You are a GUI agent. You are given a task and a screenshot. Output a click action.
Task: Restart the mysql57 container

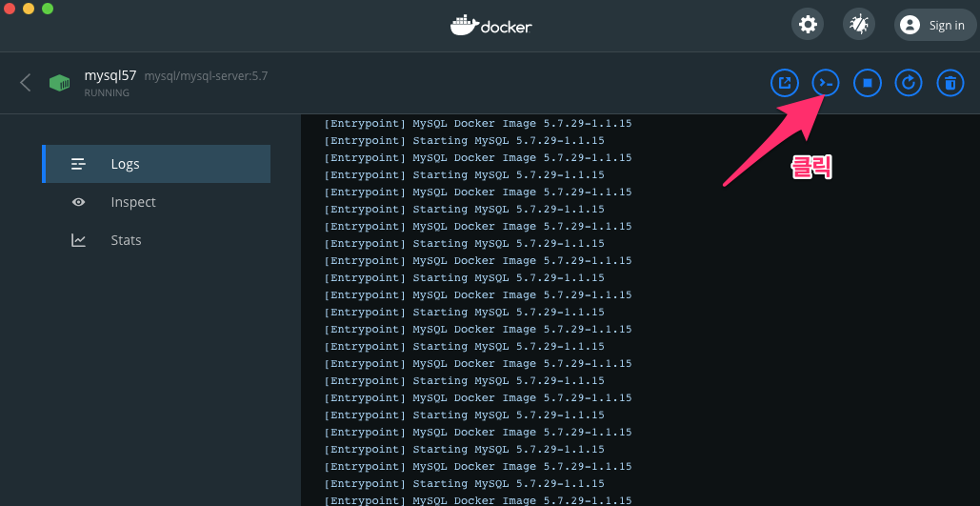point(909,83)
